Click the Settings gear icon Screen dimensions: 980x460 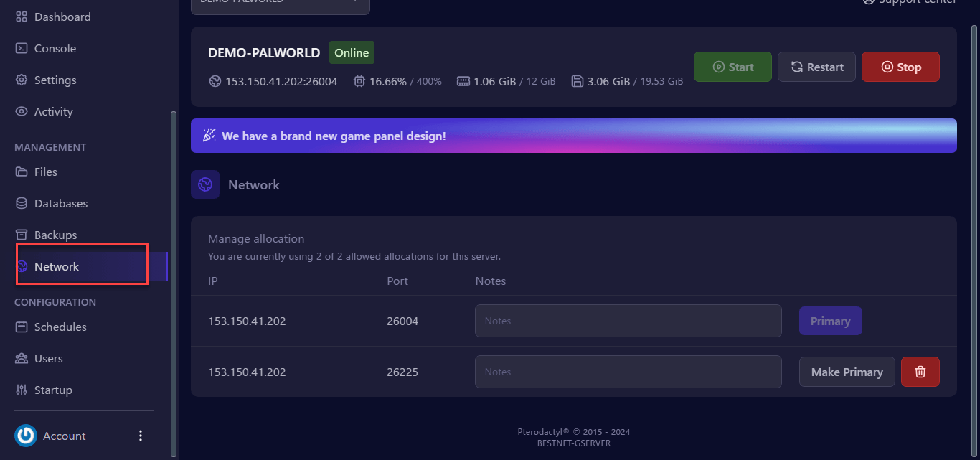click(x=22, y=80)
